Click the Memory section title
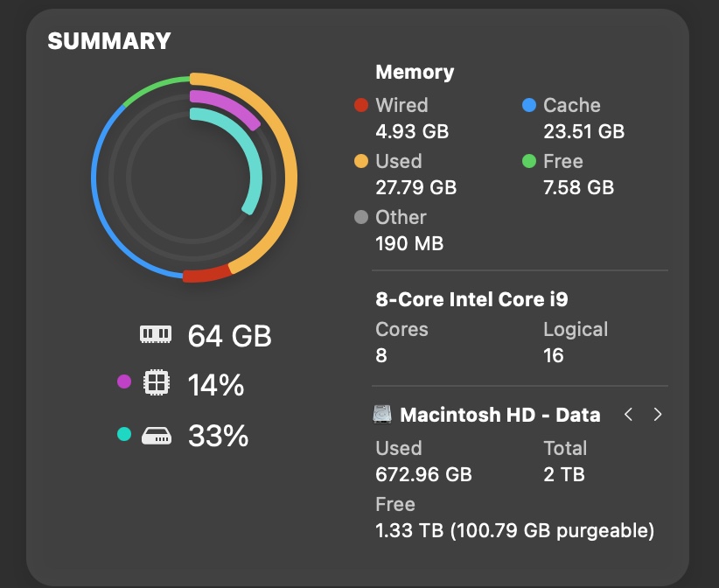Image resolution: width=719 pixels, height=588 pixels. coord(415,73)
